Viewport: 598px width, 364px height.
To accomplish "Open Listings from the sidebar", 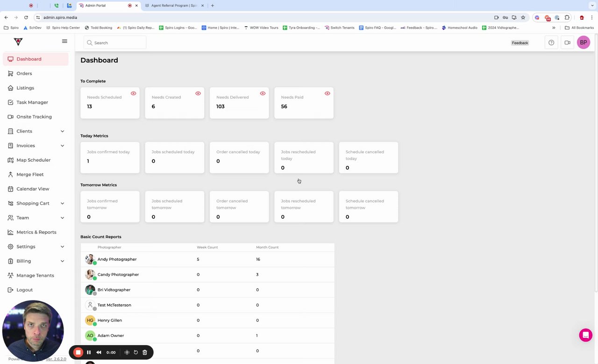I will [x=36, y=88].
